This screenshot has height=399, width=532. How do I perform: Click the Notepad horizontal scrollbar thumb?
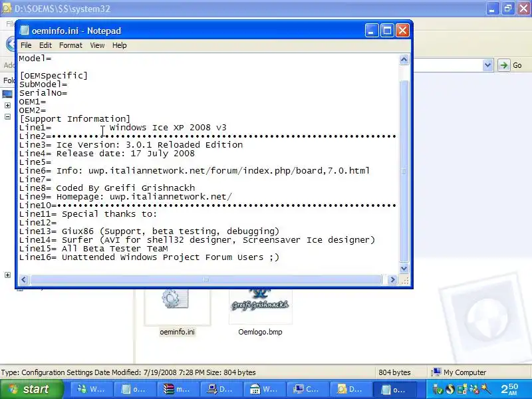[x=206, y=279]
